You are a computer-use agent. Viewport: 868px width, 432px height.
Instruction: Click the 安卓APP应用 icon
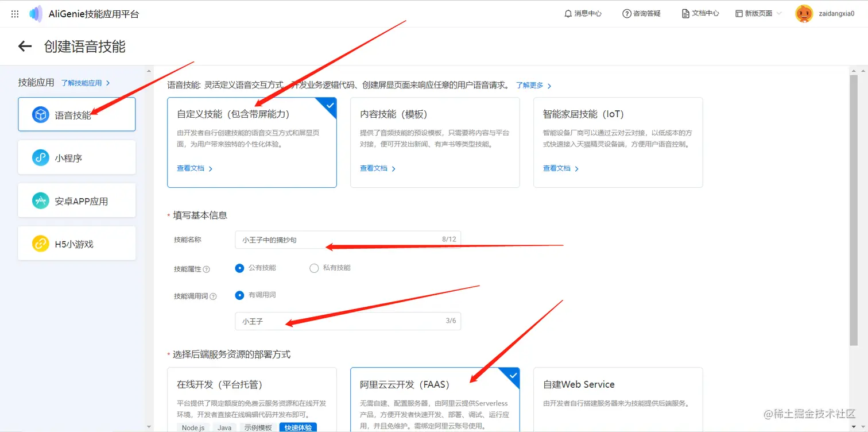(x=41, y=200)
